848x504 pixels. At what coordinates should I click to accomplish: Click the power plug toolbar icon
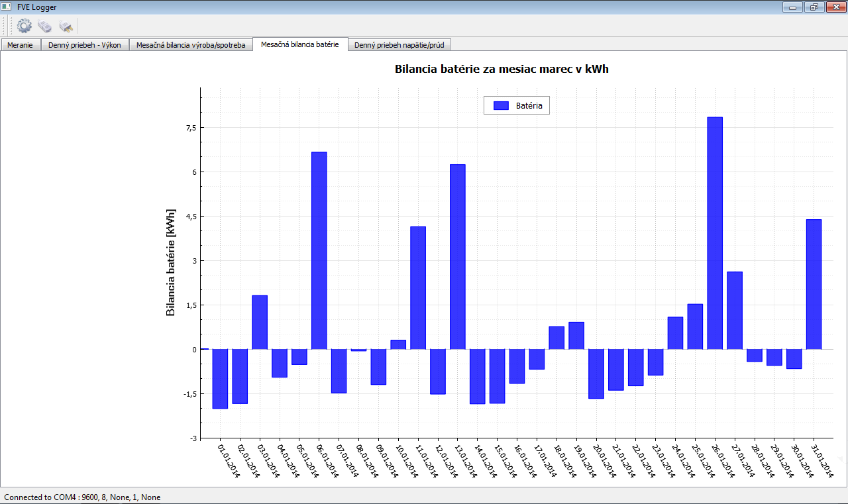coord(66,26)
